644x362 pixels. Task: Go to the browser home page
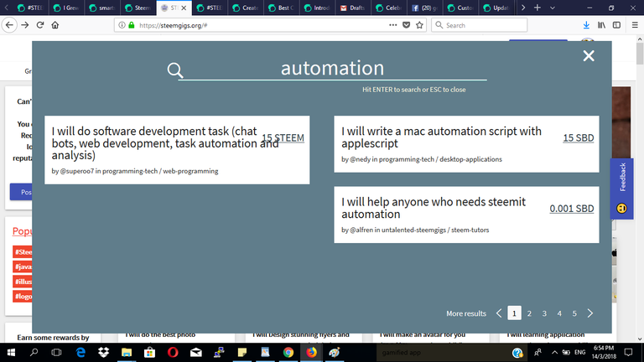point(55,25)
